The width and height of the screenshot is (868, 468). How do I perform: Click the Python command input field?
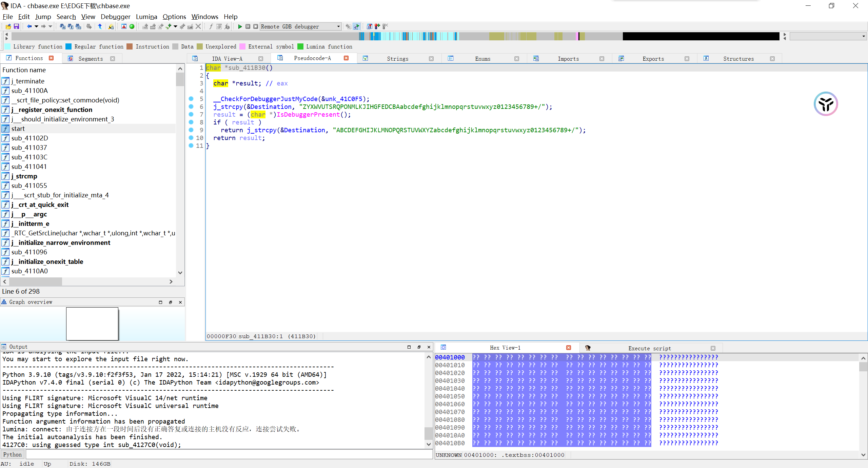click(229, 454)
